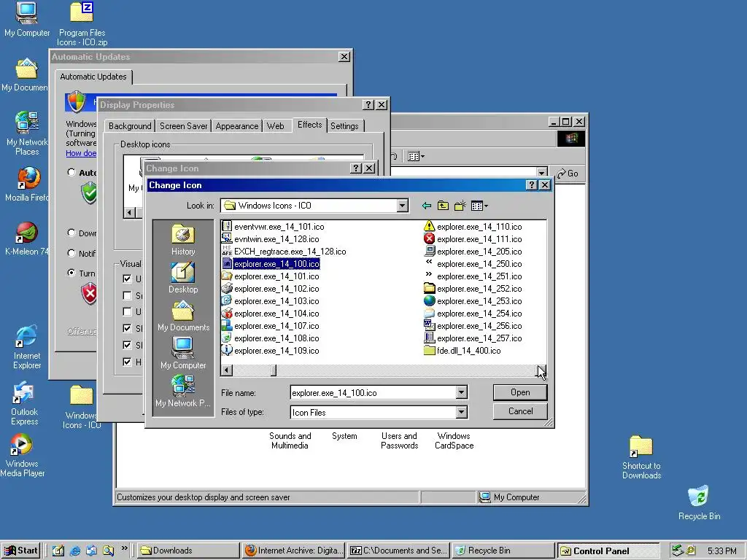747x560 pixels.
Task: Go back to last folder visited
Action: pos(426,206)
